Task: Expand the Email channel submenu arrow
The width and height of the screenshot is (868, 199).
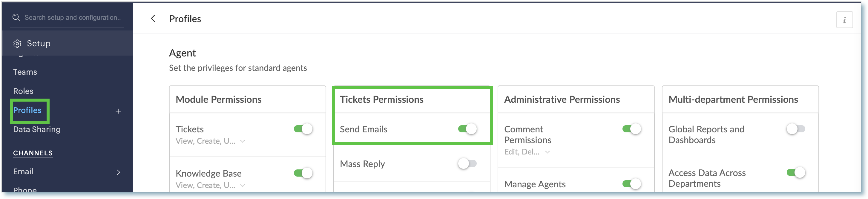Action: click(118, 172)
